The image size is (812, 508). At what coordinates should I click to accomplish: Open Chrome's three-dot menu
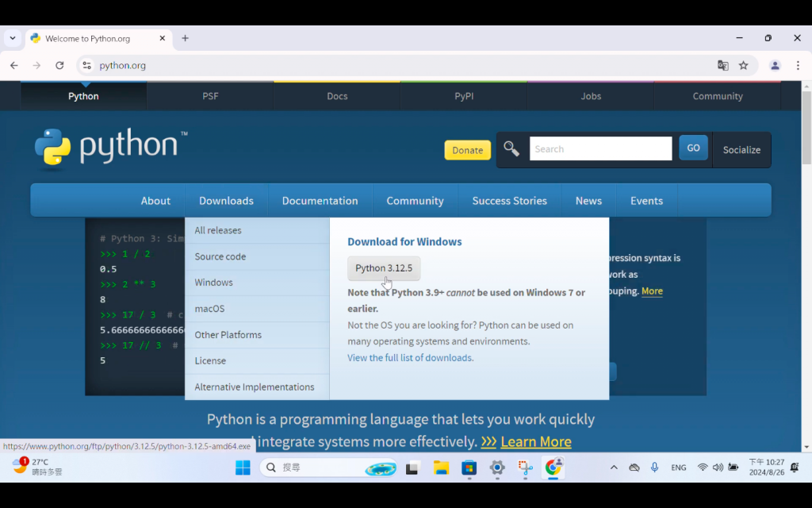click(798, 65)
